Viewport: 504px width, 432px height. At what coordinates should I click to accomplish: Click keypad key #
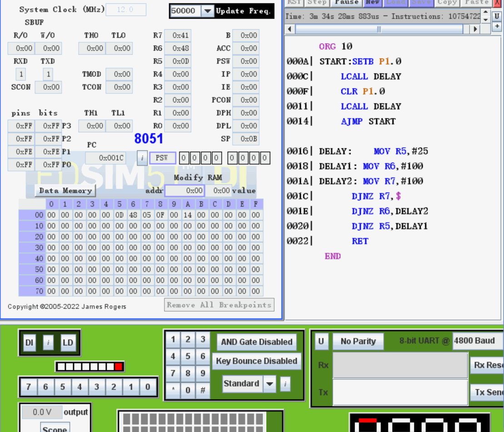(203, 390)
